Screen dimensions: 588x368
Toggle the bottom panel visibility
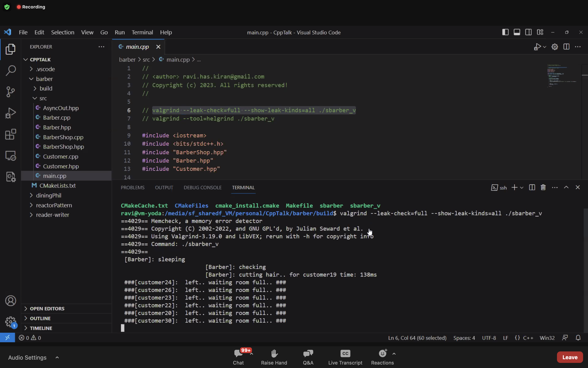click(517, 32)
